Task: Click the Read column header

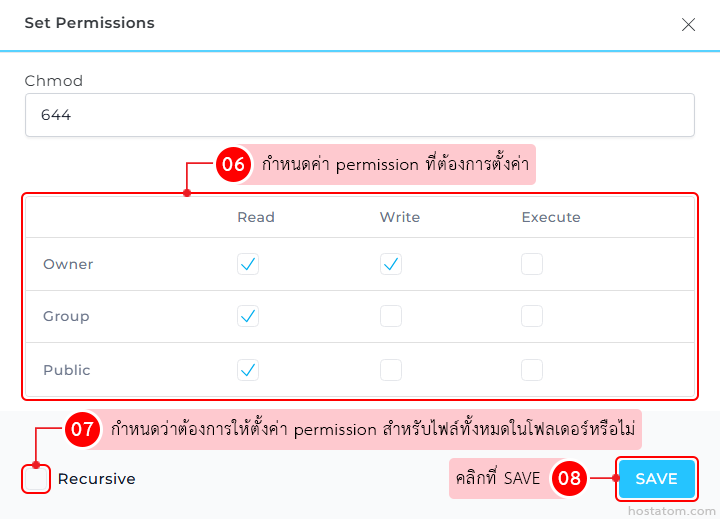Action: point(256,217)
